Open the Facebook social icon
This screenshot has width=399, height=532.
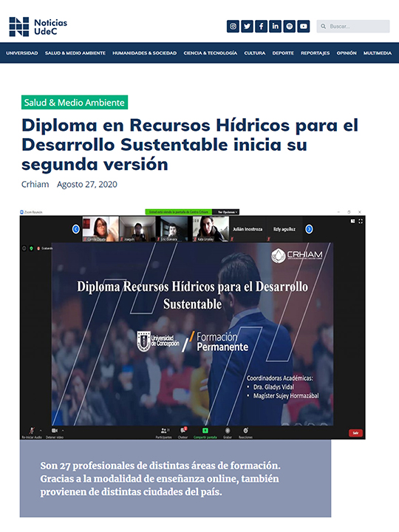tap(261, 26)
